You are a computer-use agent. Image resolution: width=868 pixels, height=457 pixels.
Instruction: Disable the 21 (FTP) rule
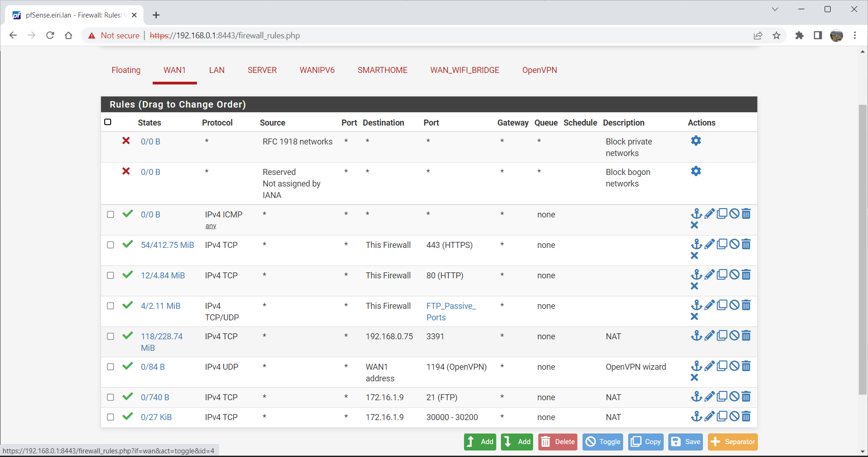point(734,396)
